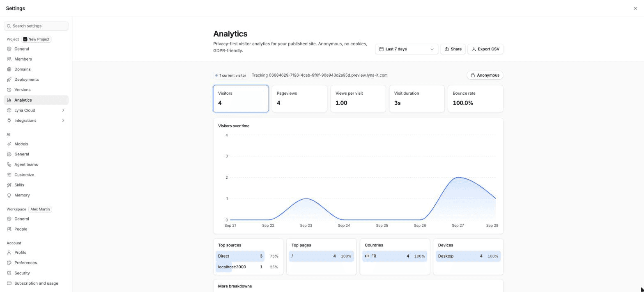Screen dimensions: 644x292
Task: Click the Domains globe icon
Action: [9, 69]
